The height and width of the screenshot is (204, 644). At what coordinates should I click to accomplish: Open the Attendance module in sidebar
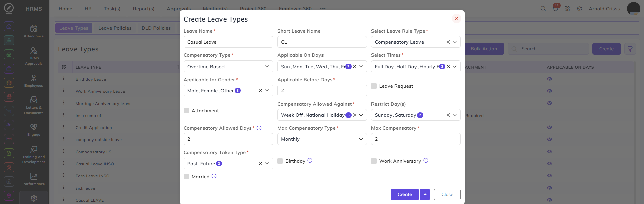pos(34,31)
